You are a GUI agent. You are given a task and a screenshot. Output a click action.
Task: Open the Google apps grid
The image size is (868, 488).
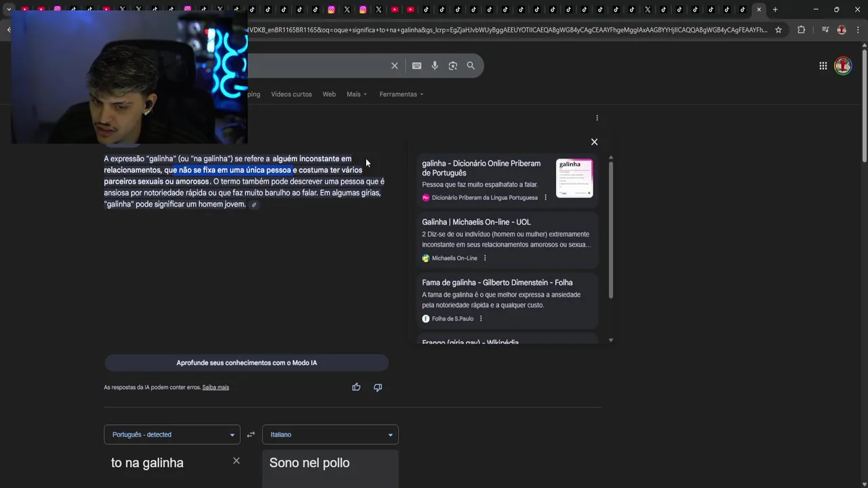(823, 66)
